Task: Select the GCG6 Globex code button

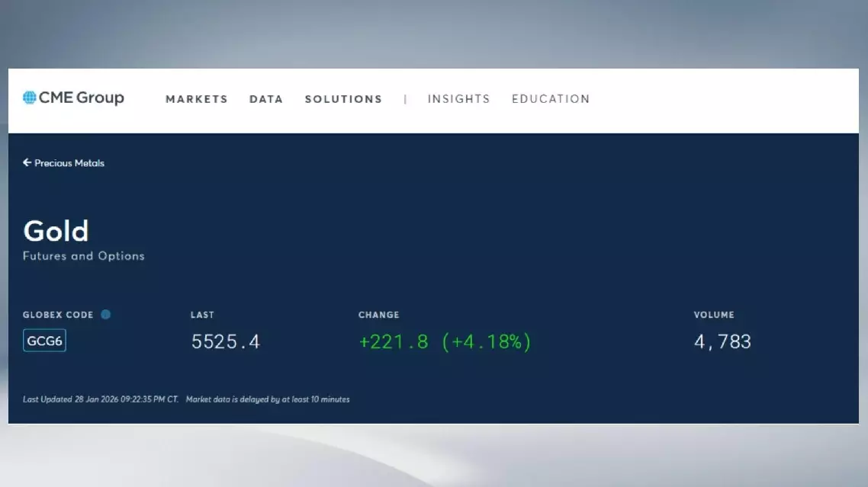Action: coord(44,341)
